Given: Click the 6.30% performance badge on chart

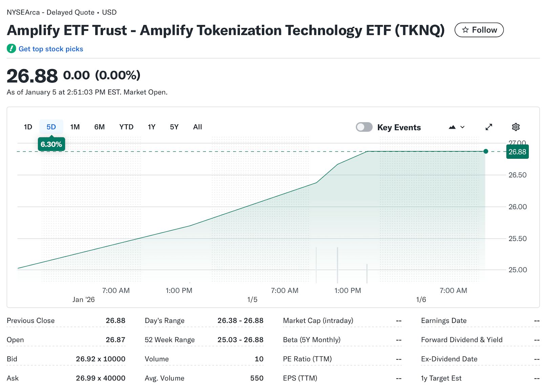Looking at the screenshot, I should [x=51, y=144].
